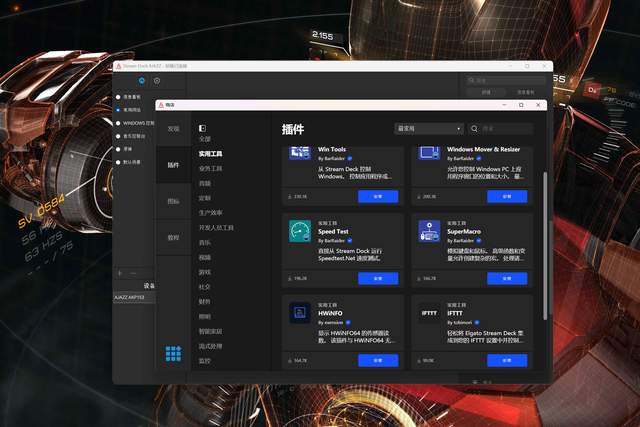This screenshot has height=427, width=640.
Task: Open the Win Tools plugin icon
Action: click(x=300, y=153)
